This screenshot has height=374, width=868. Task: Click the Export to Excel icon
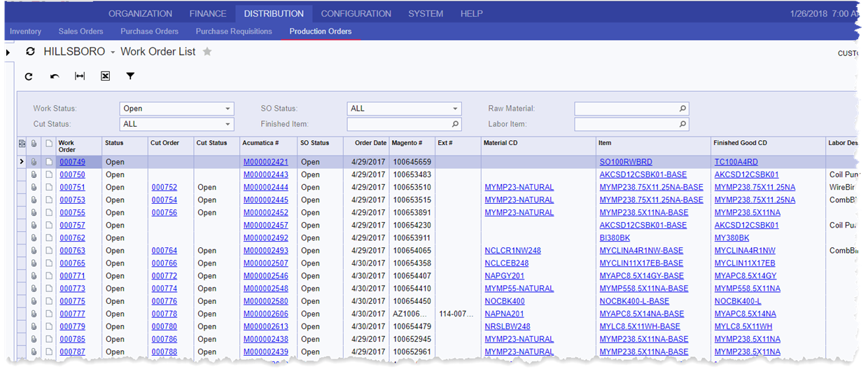click(x=105, y=76)
